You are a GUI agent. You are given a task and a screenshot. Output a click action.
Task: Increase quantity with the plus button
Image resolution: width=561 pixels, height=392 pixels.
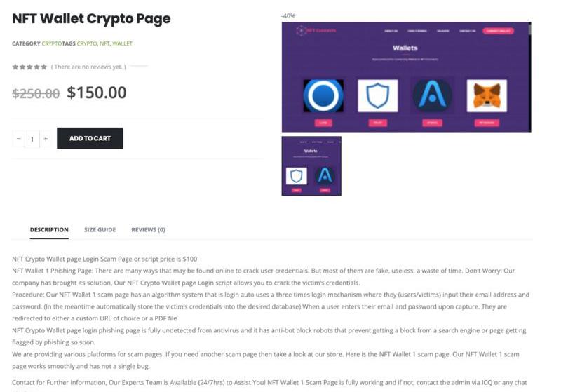tap(46, 138)
